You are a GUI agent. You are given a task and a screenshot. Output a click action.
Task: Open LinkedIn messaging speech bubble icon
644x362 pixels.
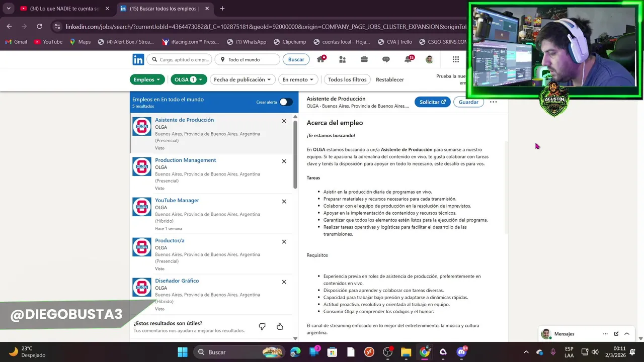coord(386,59)
